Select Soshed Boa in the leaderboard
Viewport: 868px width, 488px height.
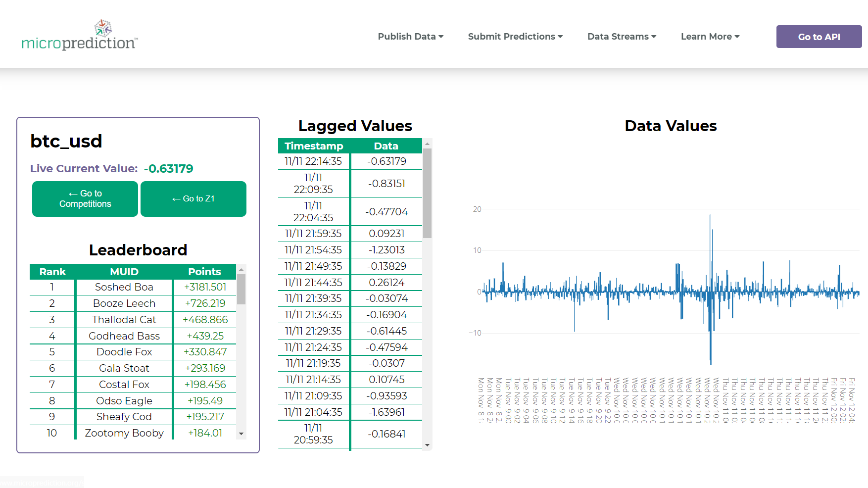124,287
